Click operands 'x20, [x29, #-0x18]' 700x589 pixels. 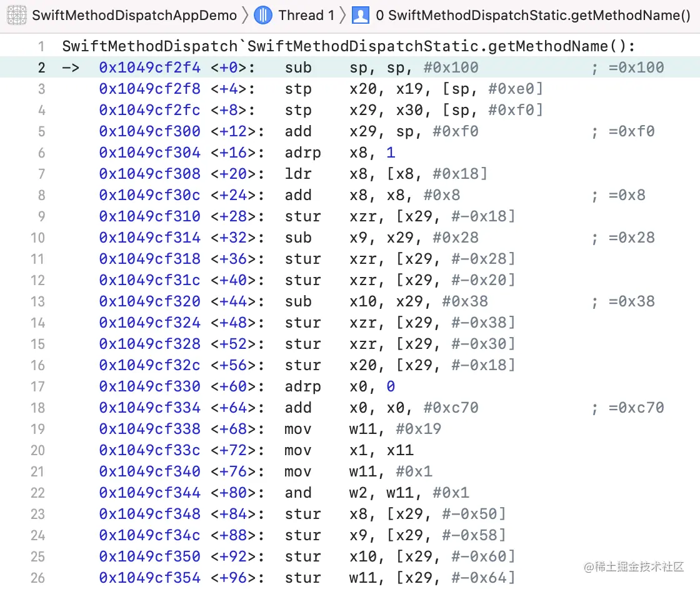(432, 365)
